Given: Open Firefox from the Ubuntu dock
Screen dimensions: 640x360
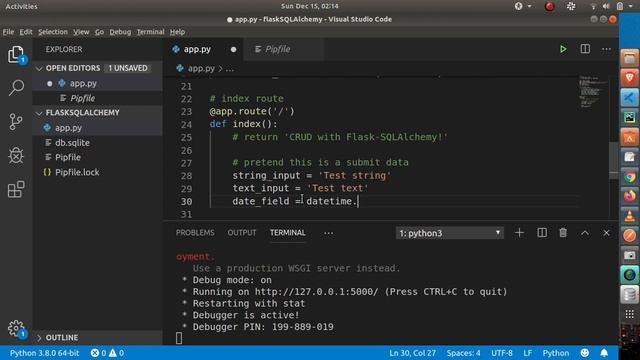Looking at the screenshot, I should coord(629,196).
